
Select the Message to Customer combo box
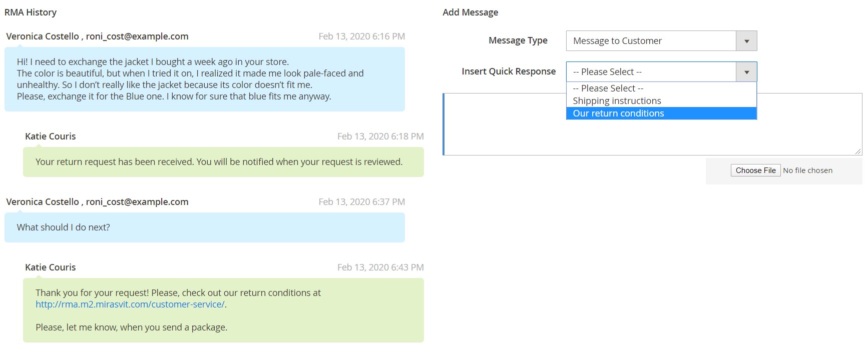(x=661, y=41)
